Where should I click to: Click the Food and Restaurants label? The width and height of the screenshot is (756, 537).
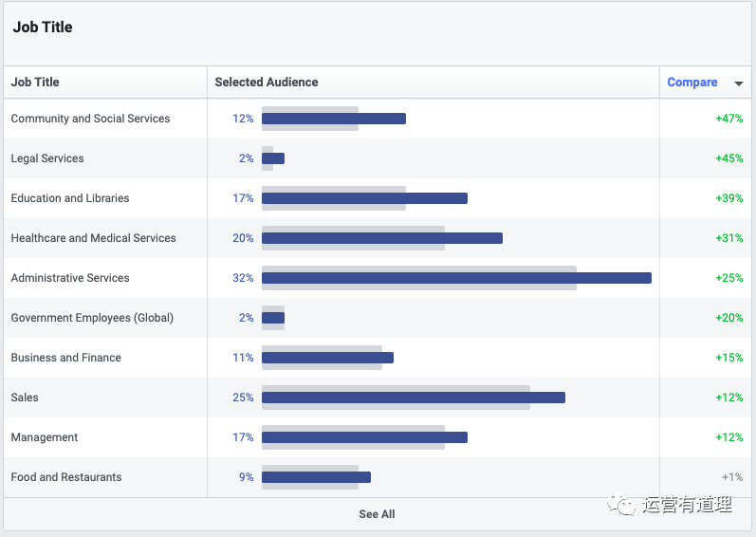tap(66, 477)
